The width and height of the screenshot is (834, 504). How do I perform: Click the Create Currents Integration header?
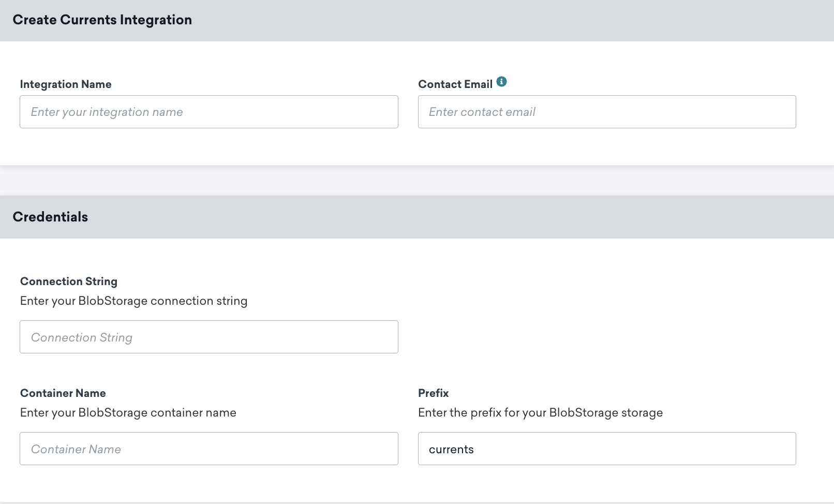[x=102, y=20]
